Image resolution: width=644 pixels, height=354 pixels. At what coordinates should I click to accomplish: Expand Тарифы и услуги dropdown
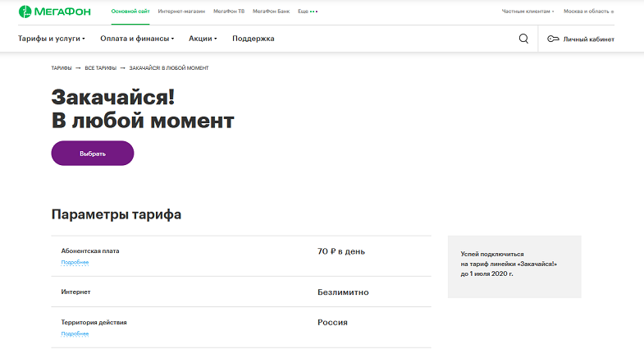tap(52, 39)
